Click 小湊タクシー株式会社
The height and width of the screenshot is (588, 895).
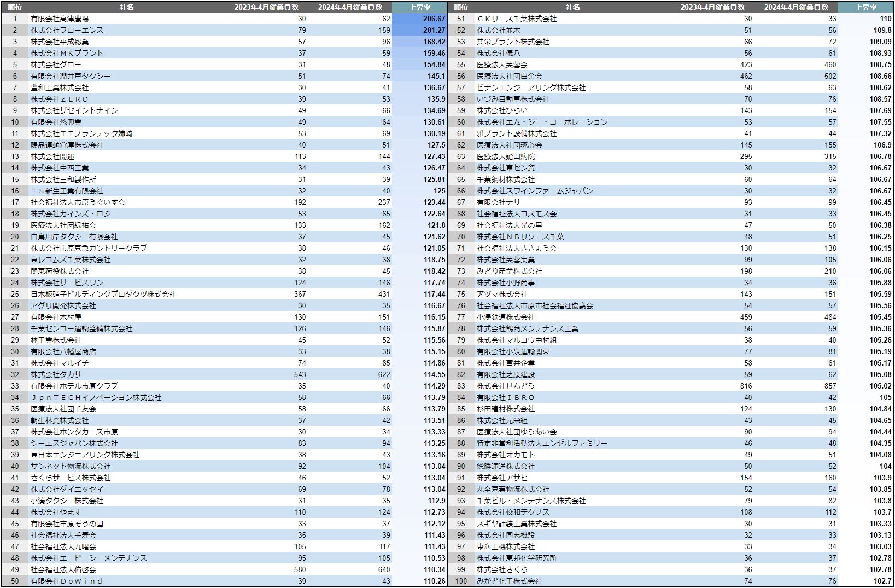(x=67, y=501)
